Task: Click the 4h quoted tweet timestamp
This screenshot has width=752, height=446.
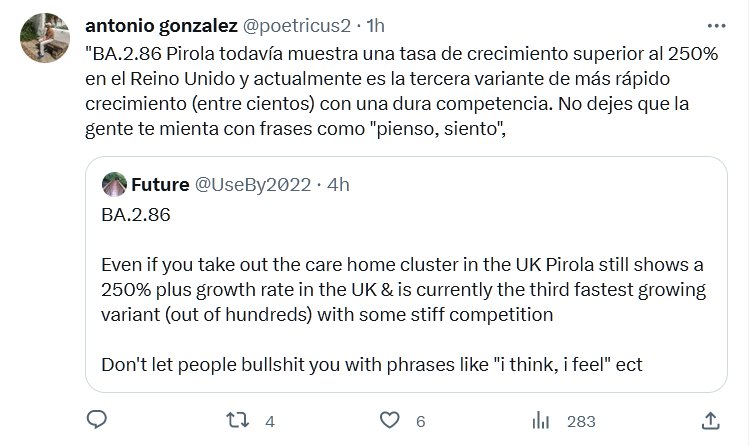Action: (x=339, y=186)
